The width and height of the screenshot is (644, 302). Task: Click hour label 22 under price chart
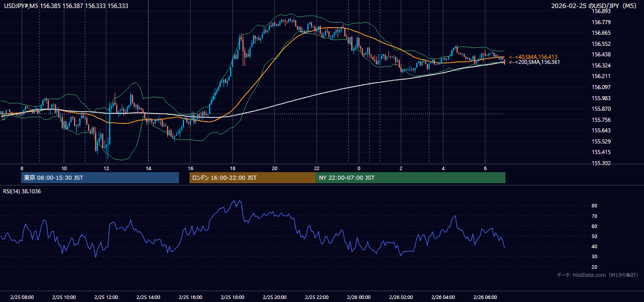(317, 168)
